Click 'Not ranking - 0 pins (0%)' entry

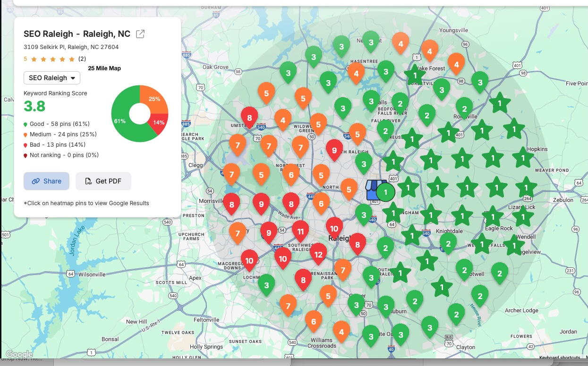click(x=61, y=155)
